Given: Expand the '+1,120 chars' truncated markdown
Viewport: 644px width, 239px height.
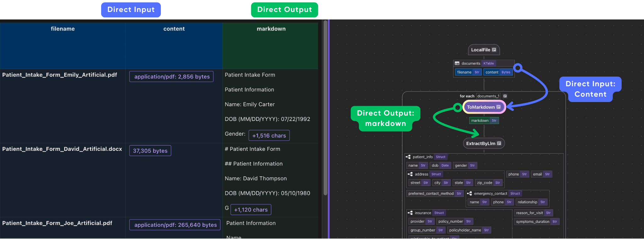Looking at the screenshot, I should 251,210.
